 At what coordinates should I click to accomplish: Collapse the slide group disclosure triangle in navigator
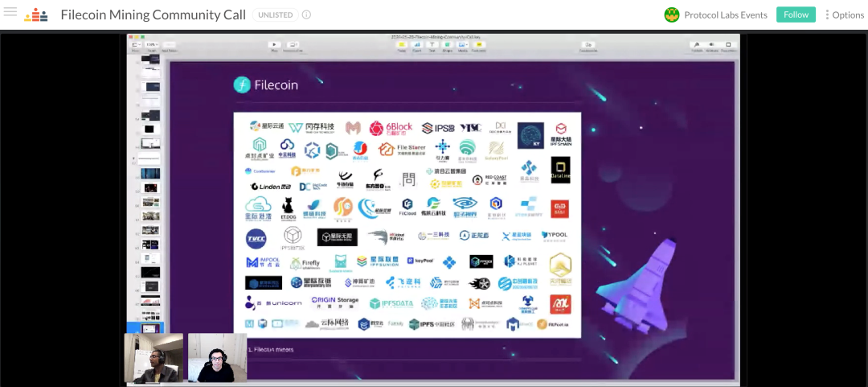pyautogui.click(x=133, y=159)
